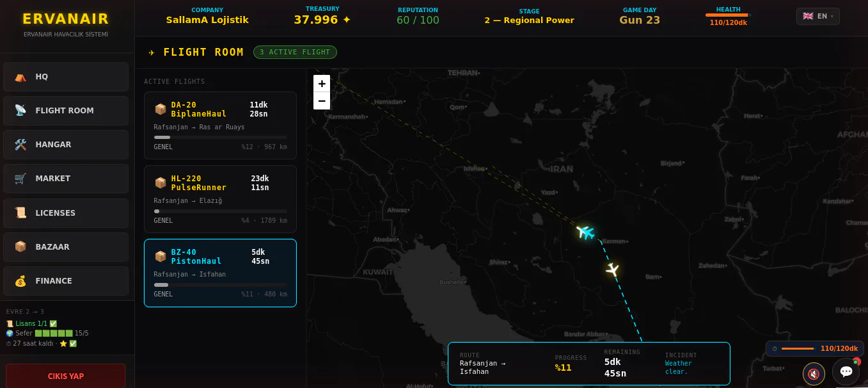The image size is (868, 388).
Task: Go to the Hangar section
Action: pos(66,145)
